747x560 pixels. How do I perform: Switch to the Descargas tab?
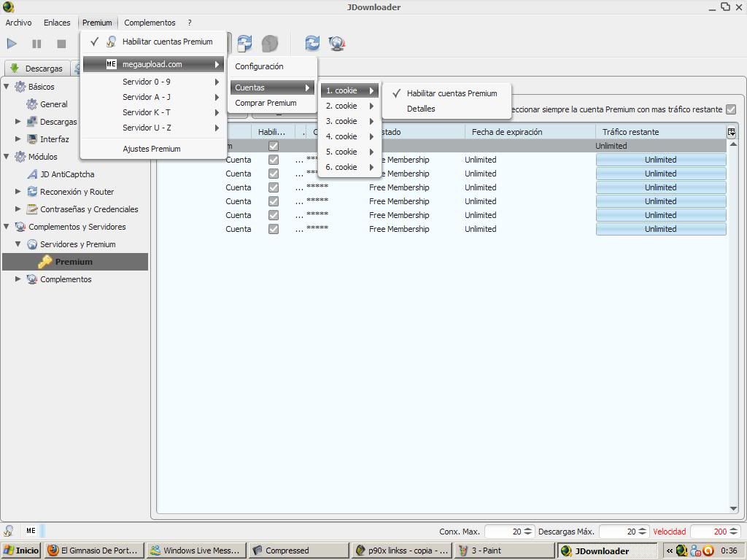37,68
